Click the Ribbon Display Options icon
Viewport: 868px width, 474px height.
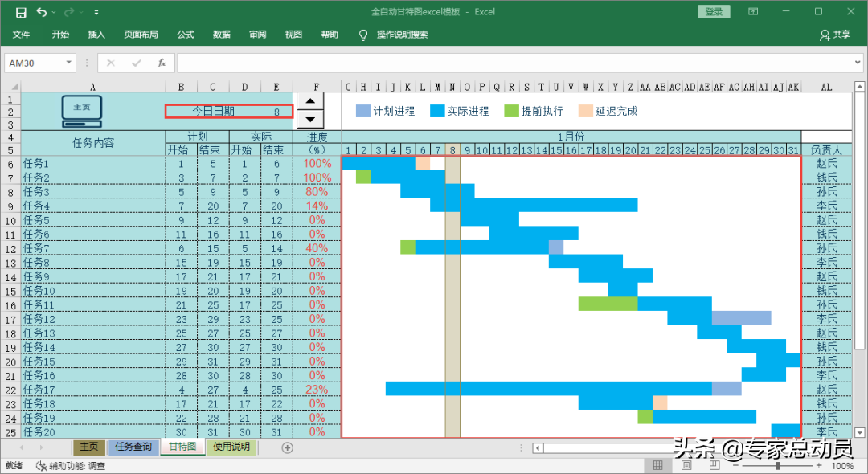(753, 11)
